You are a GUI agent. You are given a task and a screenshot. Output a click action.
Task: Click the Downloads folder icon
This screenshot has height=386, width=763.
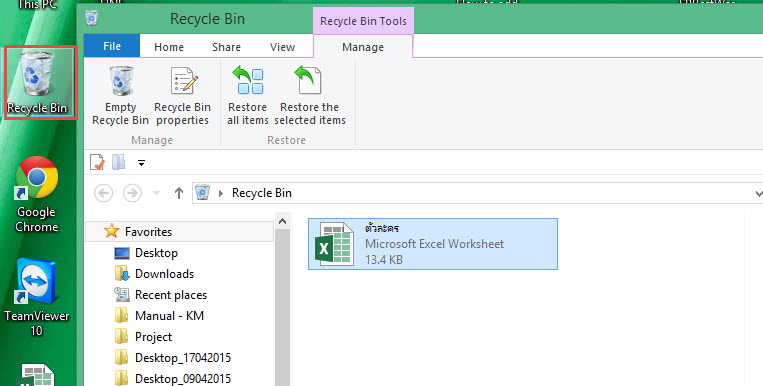pos(122,274)
